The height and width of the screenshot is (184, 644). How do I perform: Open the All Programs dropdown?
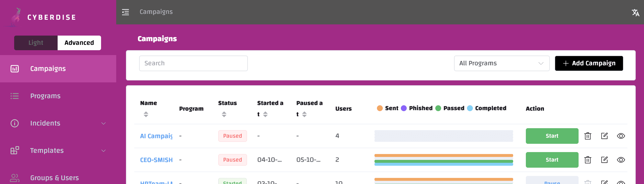click(502, 63)
